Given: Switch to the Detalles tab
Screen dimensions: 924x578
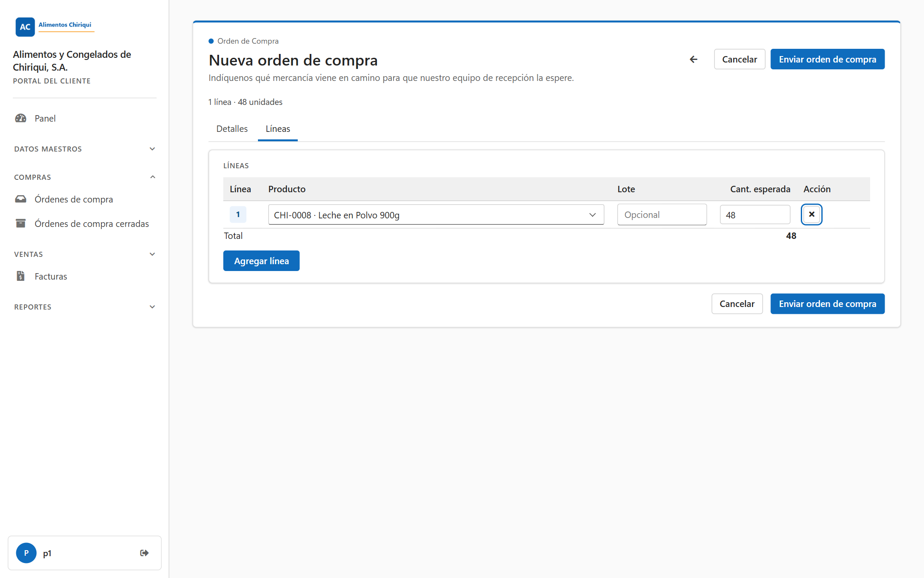Looking at the screenshot, I should coord(232,129).
